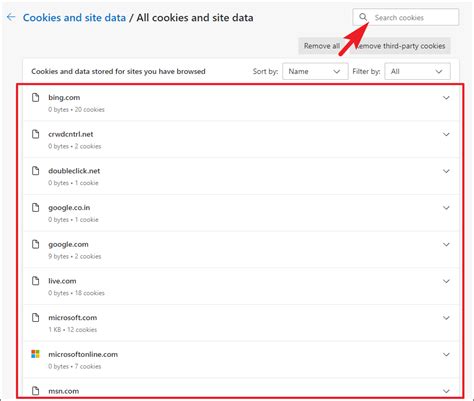The height and width of the screenshot is (401, 474).
Task: Click the msn.com file icon
Action: coord(35,390)
